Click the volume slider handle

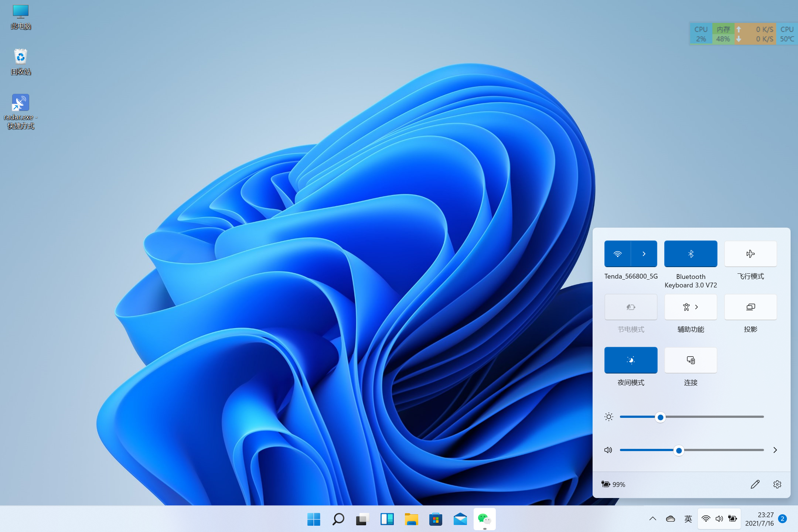[679, 450]
